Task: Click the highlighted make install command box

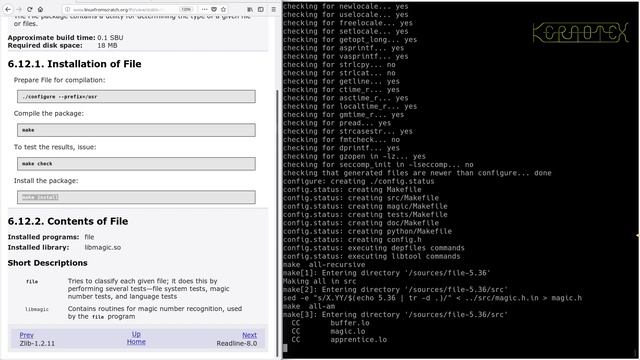Action: point(136,197)
